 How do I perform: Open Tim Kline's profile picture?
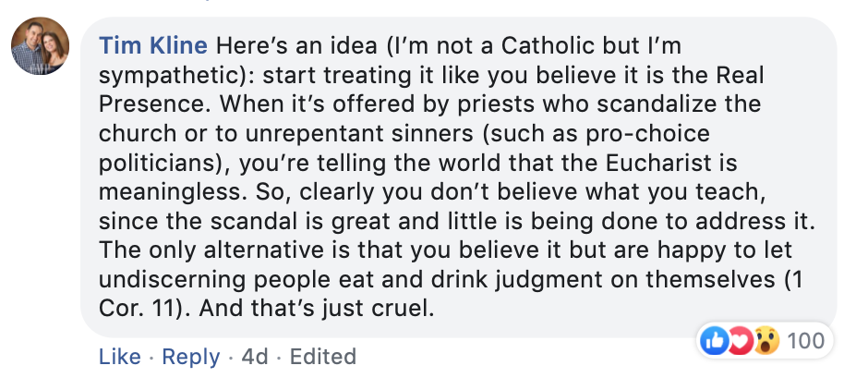coord(42,46)
